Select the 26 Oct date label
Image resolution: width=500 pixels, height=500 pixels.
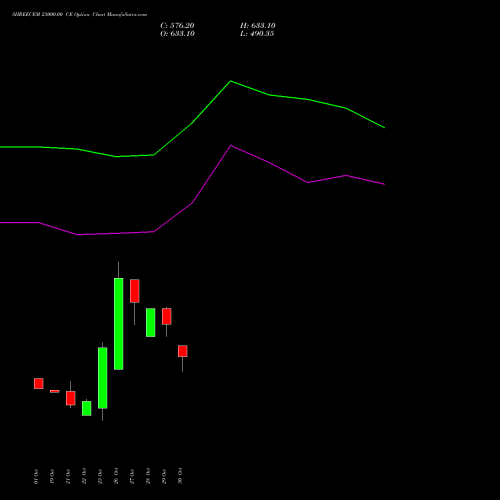point(116,476)
